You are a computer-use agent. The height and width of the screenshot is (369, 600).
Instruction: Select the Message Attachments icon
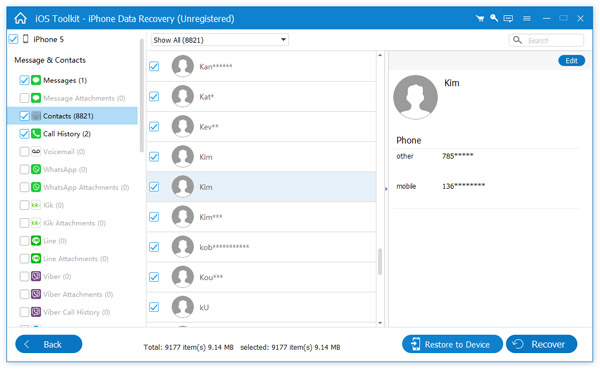(36, 98)
